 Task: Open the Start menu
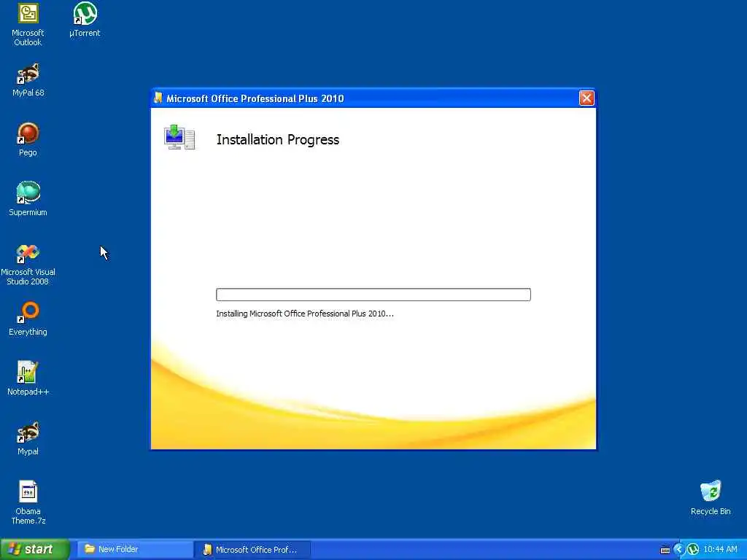pos(34,549)
